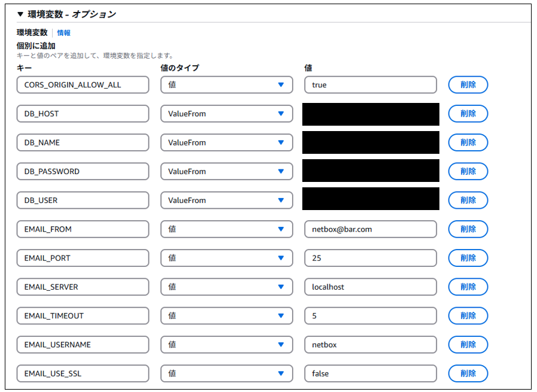Click the EMAIL_TIMEOUT value field containing 5
537x392 pixels.
[x=371, y=315]
